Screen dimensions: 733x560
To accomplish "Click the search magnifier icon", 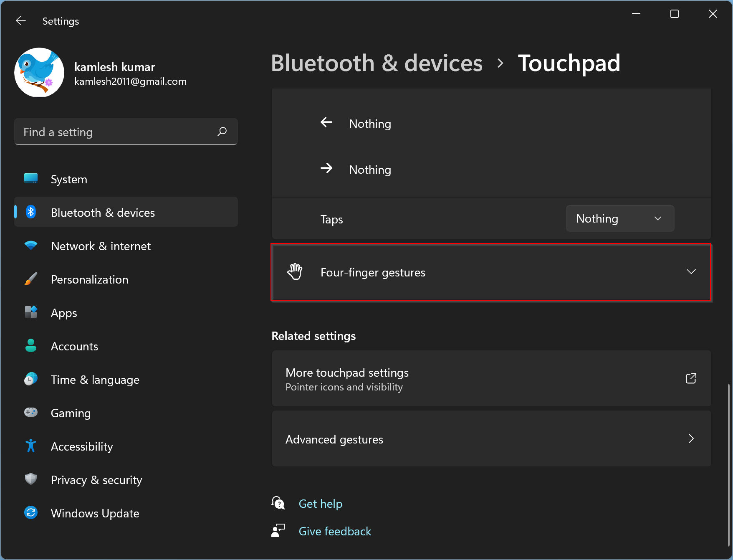I will pos(222,132).
